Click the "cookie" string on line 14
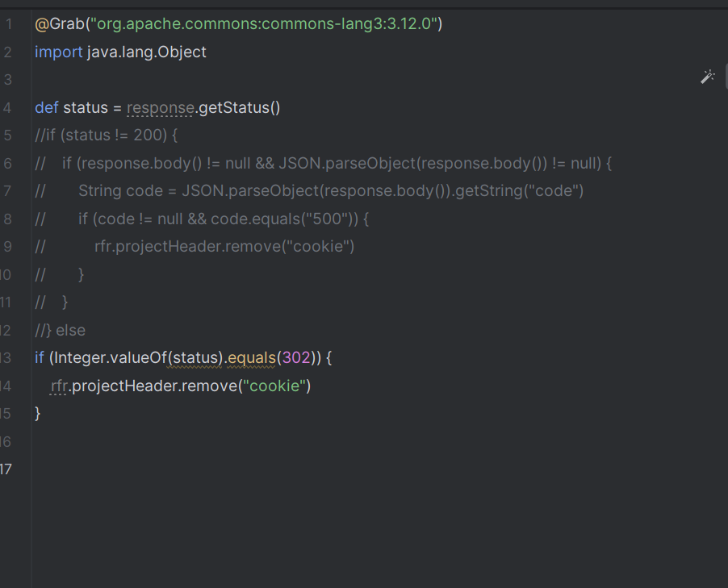Image resolution: width=728 pixels, height=588 pixels. 275,386
